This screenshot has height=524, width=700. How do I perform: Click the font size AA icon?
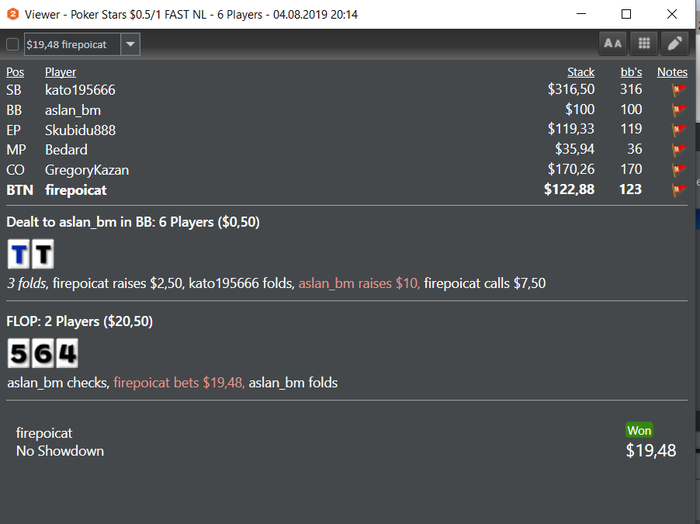point(613,44)
